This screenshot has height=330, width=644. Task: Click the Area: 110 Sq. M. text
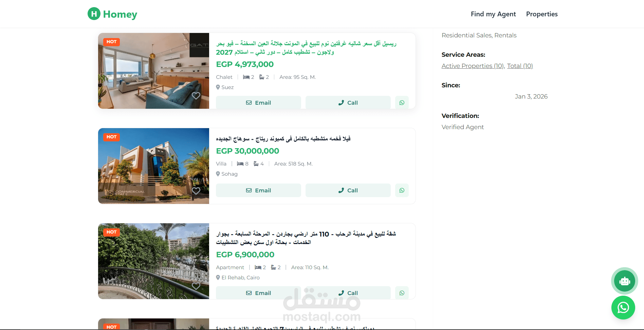310,267
